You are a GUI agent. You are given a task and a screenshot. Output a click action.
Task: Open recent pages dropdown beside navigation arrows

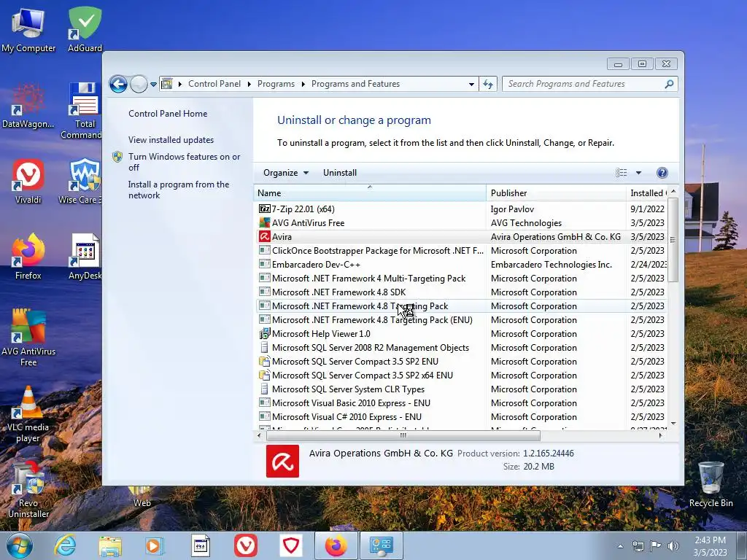click(153, 85)
